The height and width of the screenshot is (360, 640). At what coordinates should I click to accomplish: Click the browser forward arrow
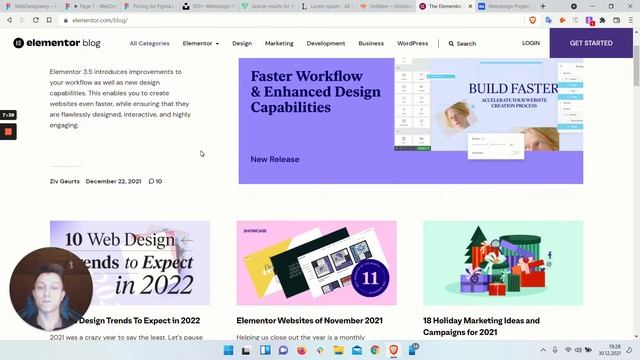22,20
